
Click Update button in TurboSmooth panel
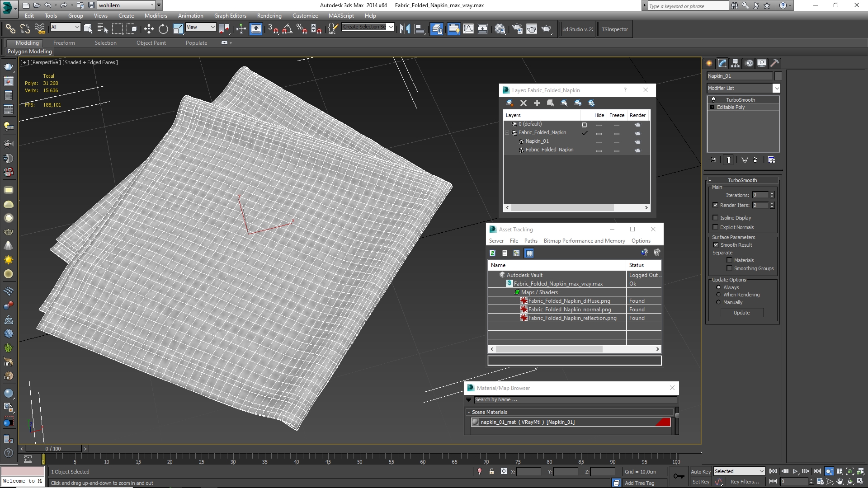tap(741, 313)
